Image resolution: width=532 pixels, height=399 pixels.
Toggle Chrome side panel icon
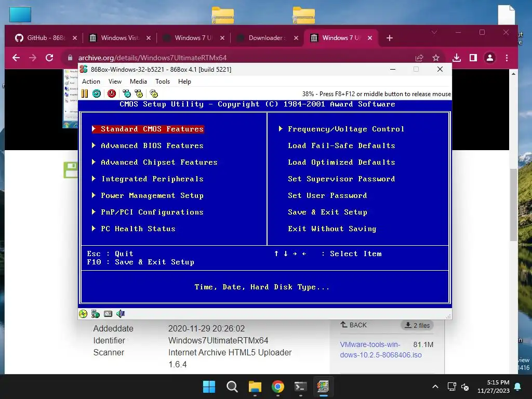click(x=473, y=58)
